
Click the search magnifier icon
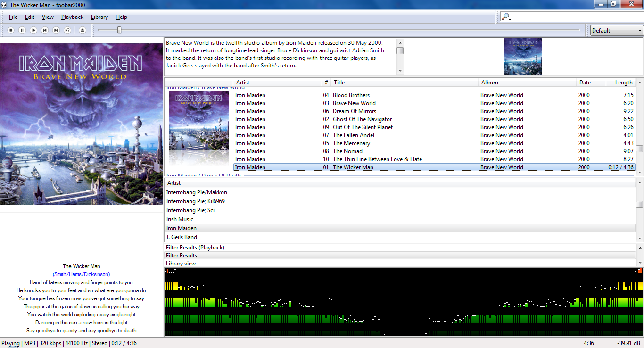(x=505, y=17)
